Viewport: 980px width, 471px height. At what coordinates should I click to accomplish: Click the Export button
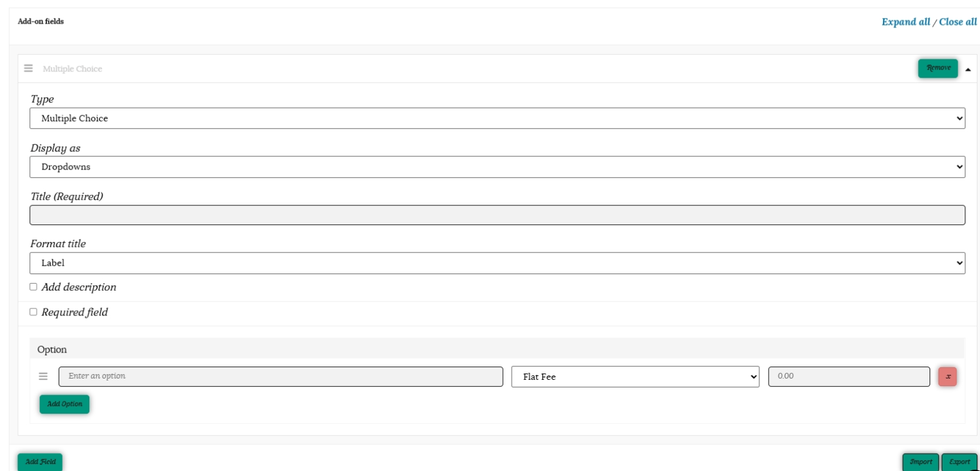[959, 461]
